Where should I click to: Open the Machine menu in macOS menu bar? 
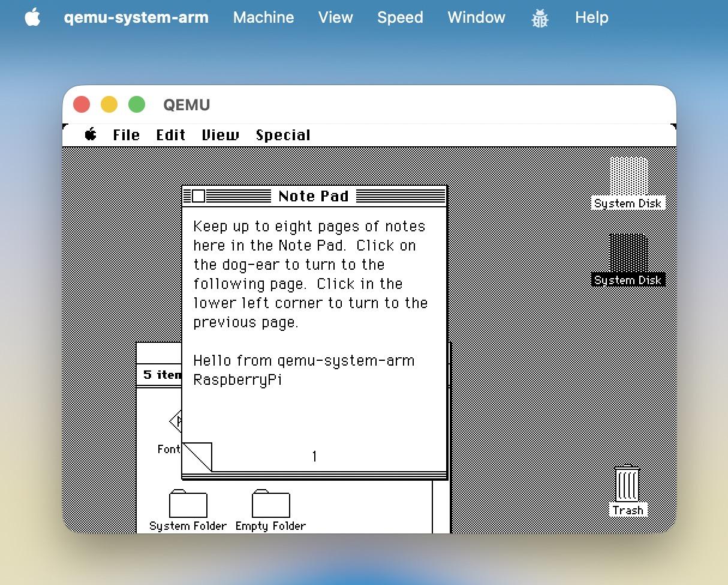pos(263,17)
